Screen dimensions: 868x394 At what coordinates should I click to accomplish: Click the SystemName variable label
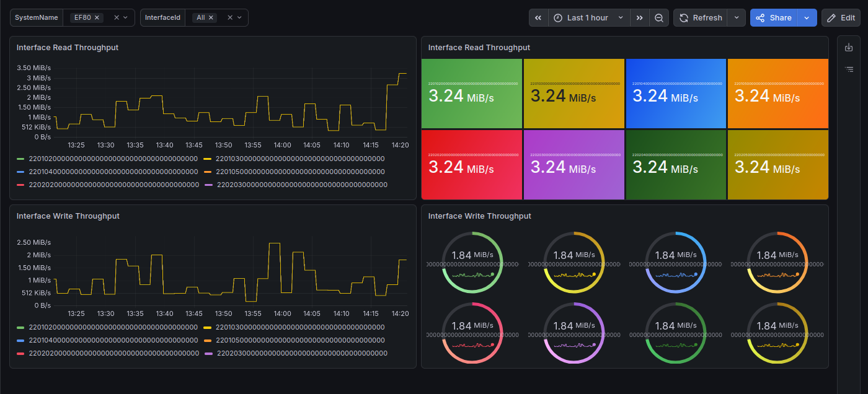[36, 18]
